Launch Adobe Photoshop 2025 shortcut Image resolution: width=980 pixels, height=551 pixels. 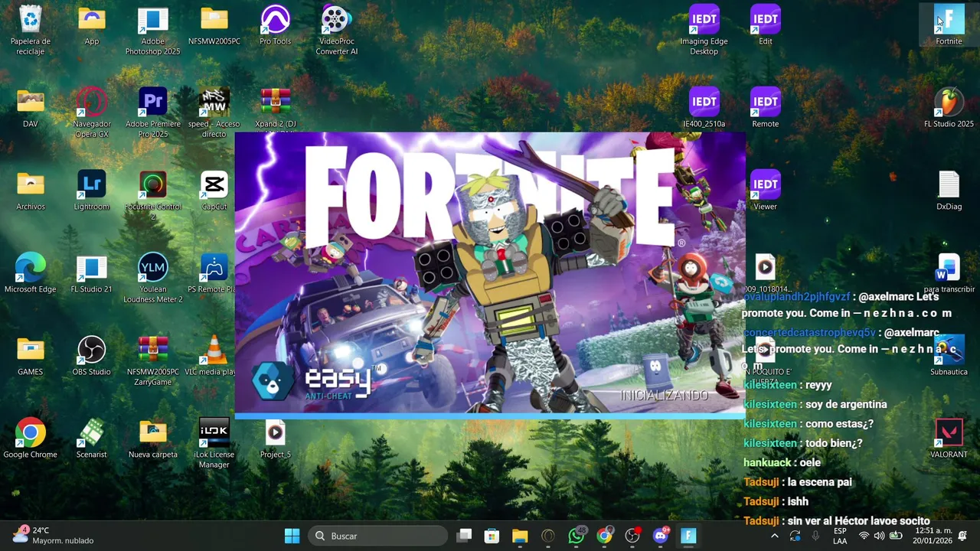click(153, 30)
